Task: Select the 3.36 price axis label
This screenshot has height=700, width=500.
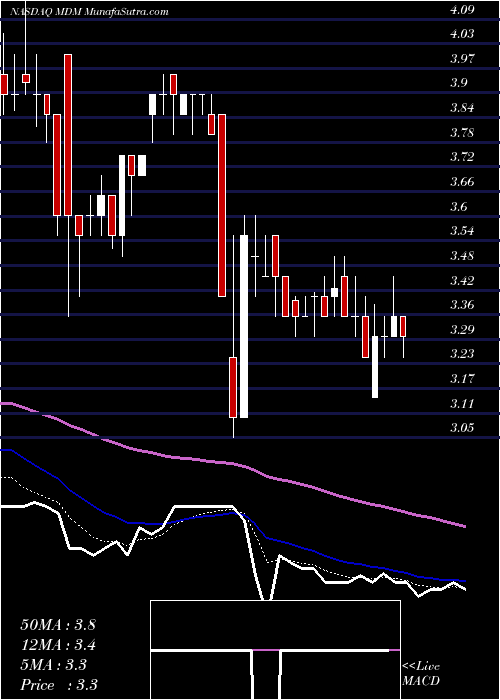Action: coord(461,305)
